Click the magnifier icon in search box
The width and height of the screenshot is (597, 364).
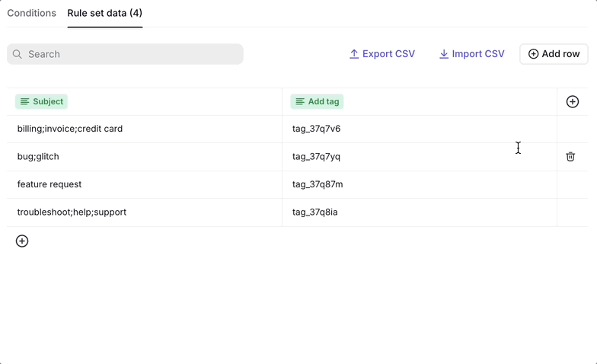(x=17, y=54)
